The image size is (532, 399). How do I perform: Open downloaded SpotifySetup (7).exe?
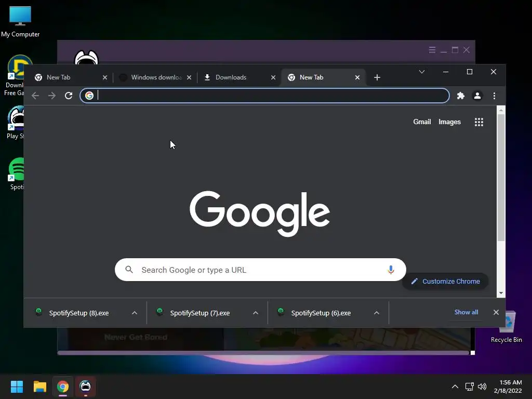200,313
